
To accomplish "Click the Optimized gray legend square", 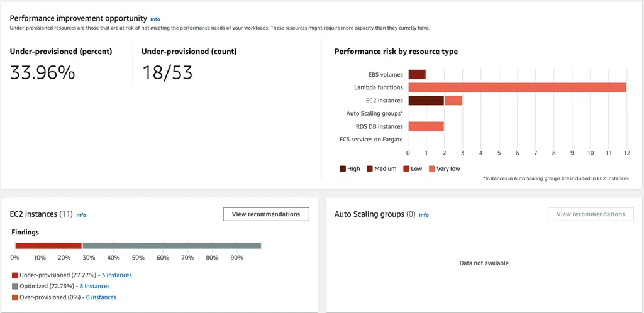I will 15,287.
